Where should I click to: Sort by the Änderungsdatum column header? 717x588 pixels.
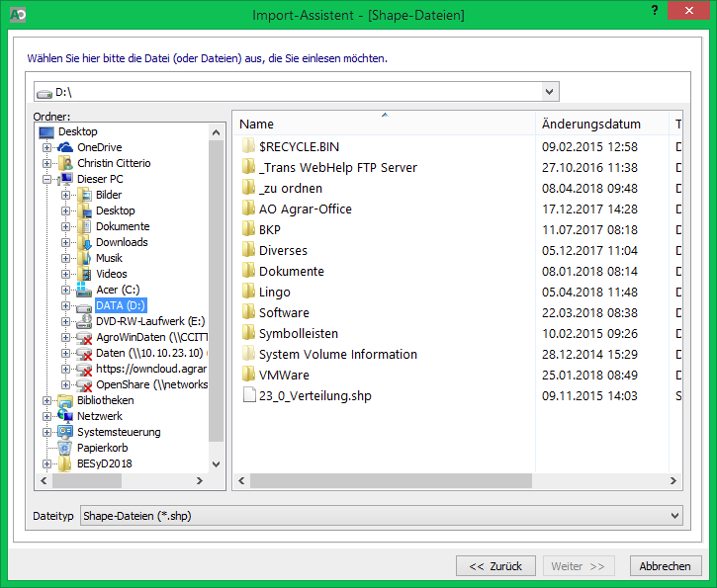(591, 125)
